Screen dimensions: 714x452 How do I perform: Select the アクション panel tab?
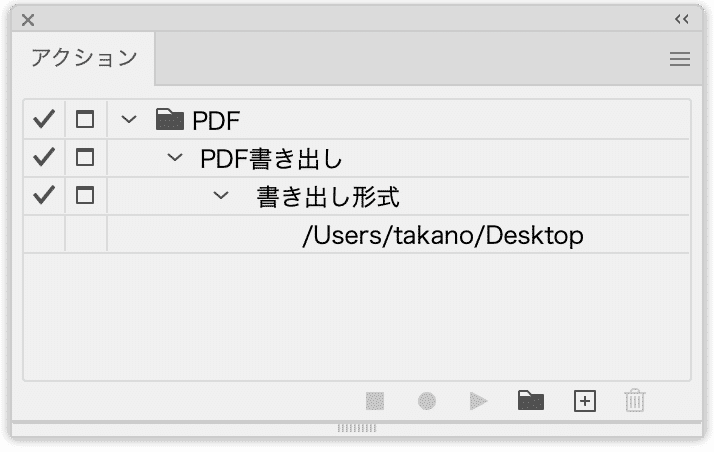pyautogui.click(x=84, y=58)
